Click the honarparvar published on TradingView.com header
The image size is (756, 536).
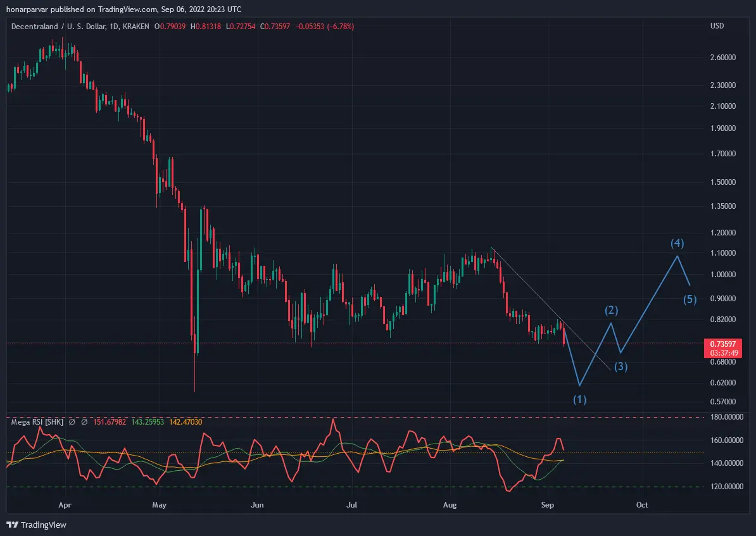124,9
